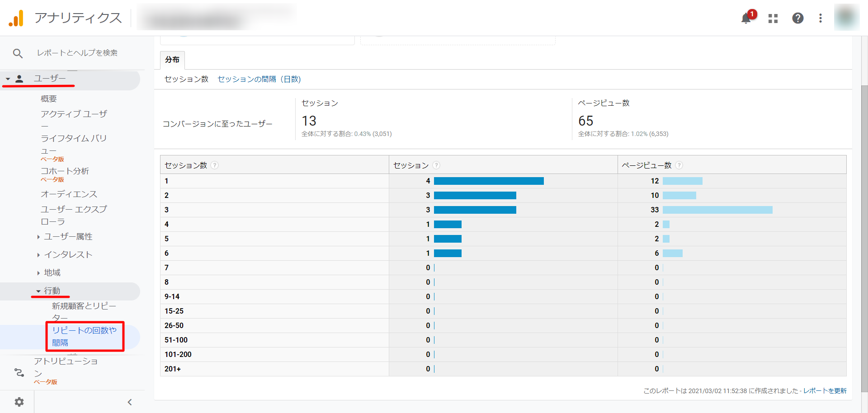Click the search reports and help field
The height and width of the screenshot is (413, 868).
pyautogui.click(x=77, y=53)
